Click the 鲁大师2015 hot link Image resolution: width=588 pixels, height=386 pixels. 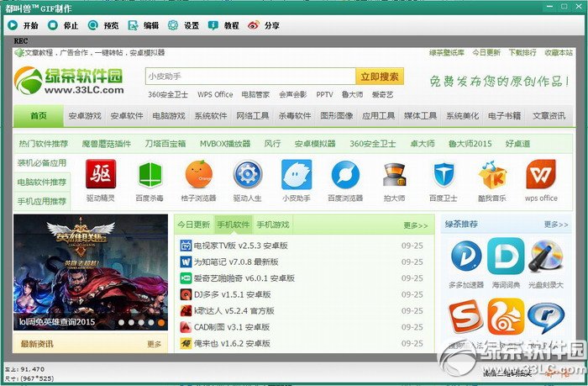coord(470,144)
